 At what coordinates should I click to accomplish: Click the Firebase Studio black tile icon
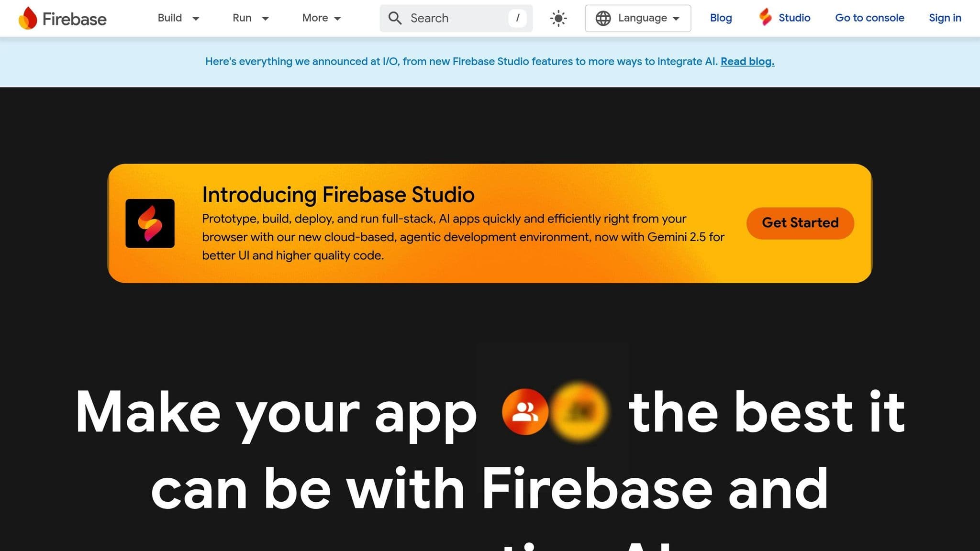(x=150, y=223)
